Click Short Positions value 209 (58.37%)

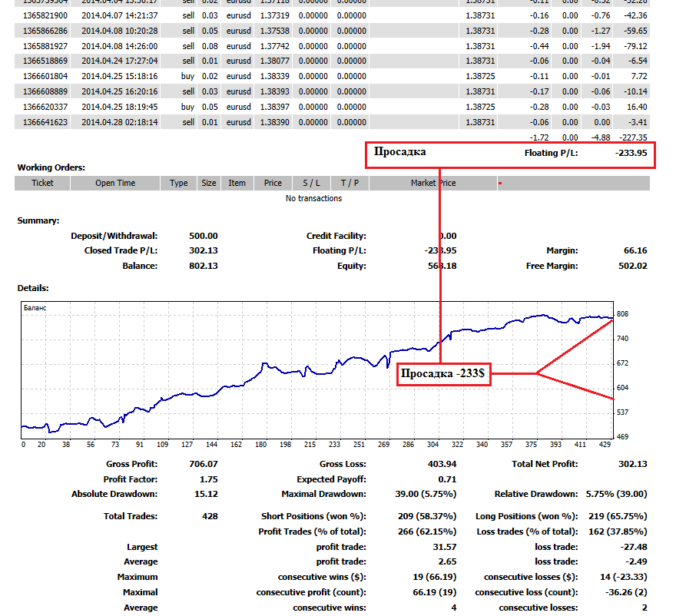427,516
